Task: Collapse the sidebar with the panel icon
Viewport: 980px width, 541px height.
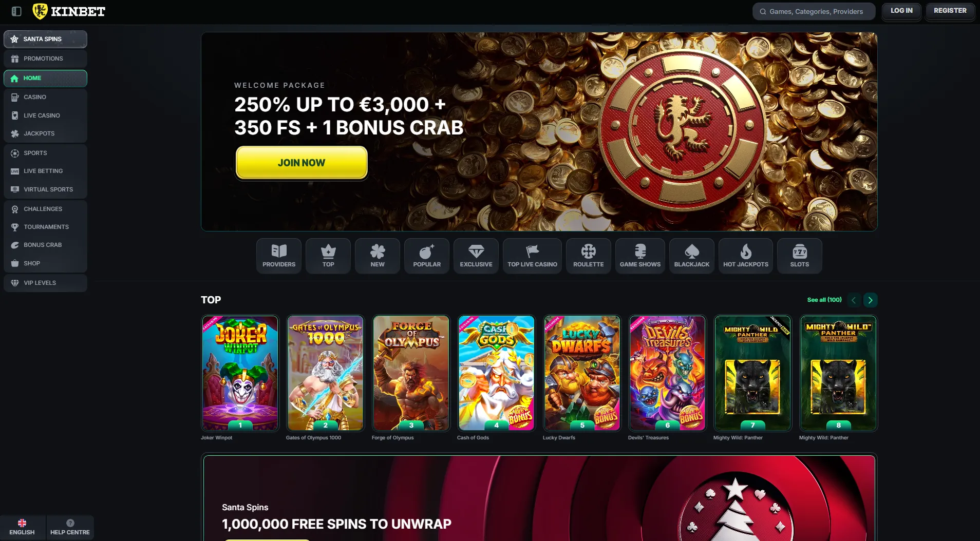Action: [x=16, y=11]
